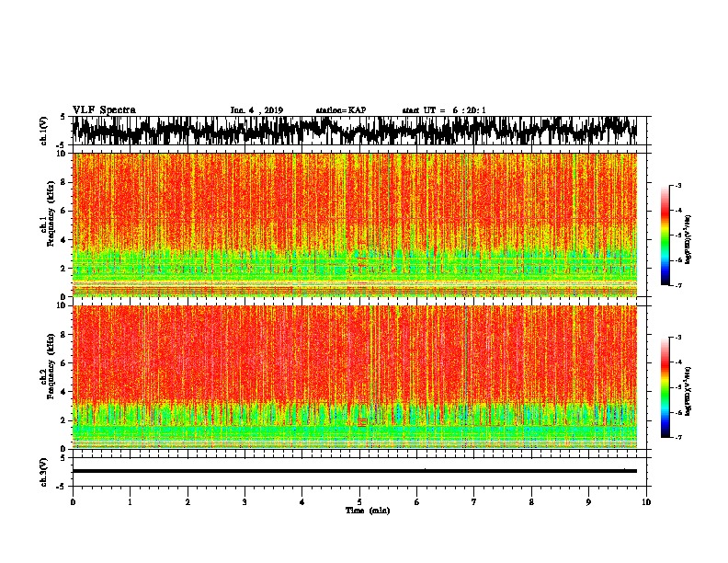Click the "ch.3(V)" axis label
The image size is (728, 563).
click(43, 472)
